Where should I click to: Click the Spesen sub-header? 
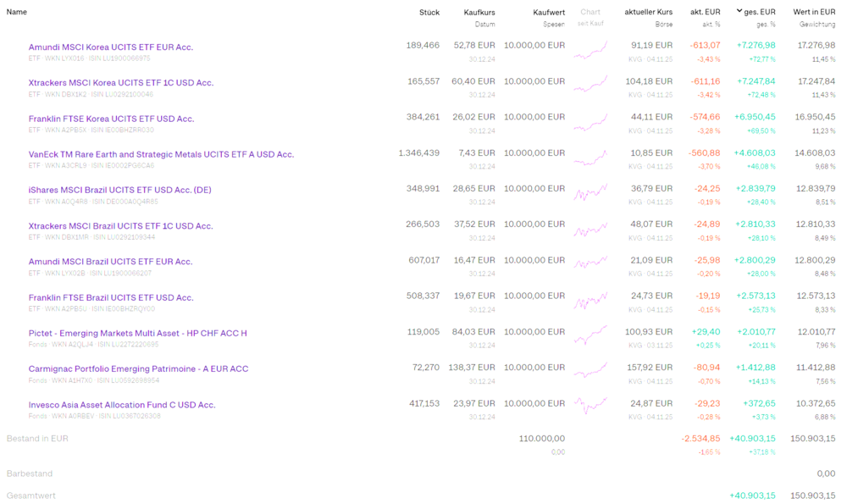554,25
